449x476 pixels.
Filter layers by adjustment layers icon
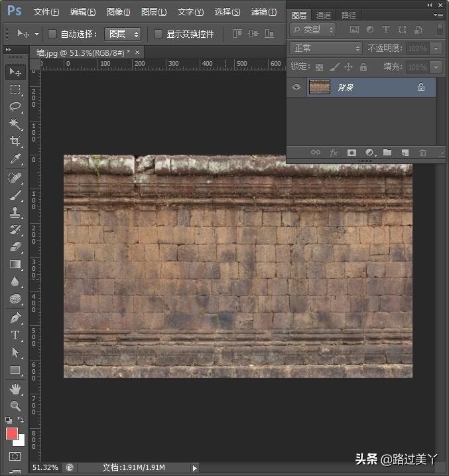tap(370, 29)
